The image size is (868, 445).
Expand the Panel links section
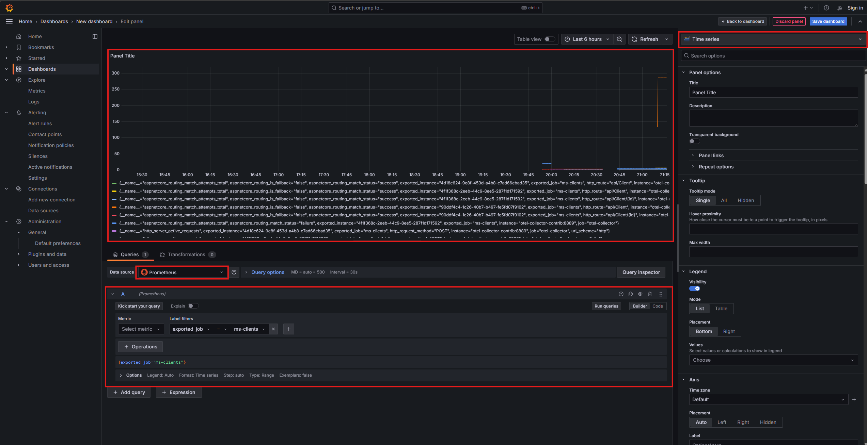pos(711,155)
